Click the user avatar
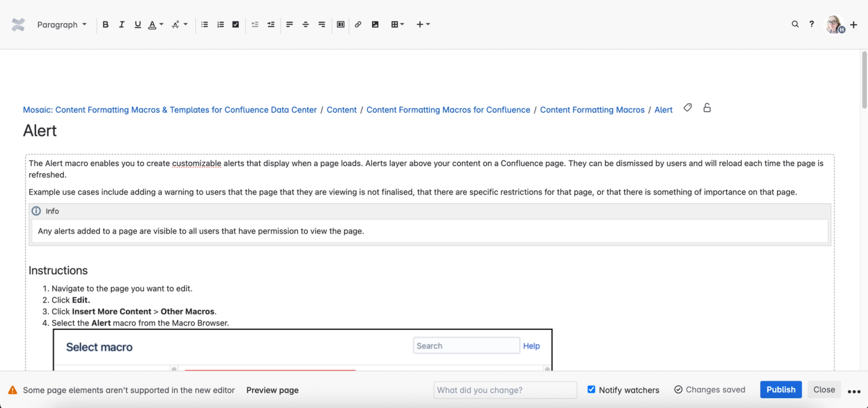Viewport: 868px width, 408px height. point(835,25)
